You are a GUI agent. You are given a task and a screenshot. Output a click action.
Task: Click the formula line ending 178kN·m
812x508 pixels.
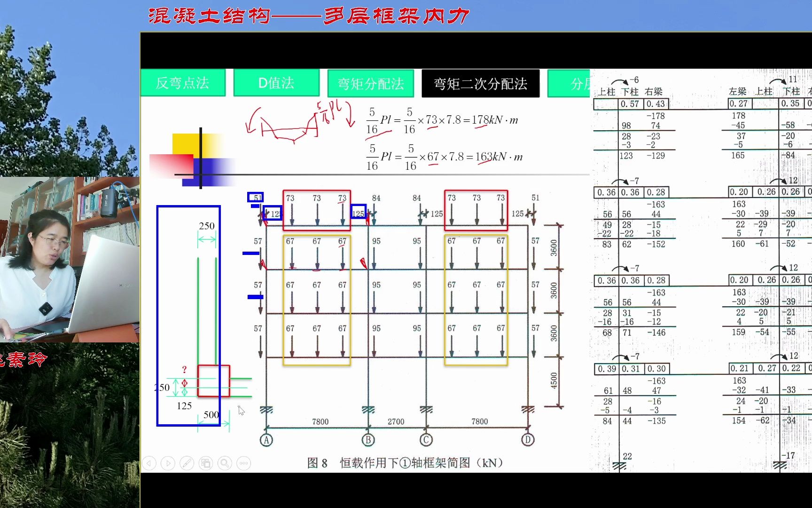coord(442,120)
